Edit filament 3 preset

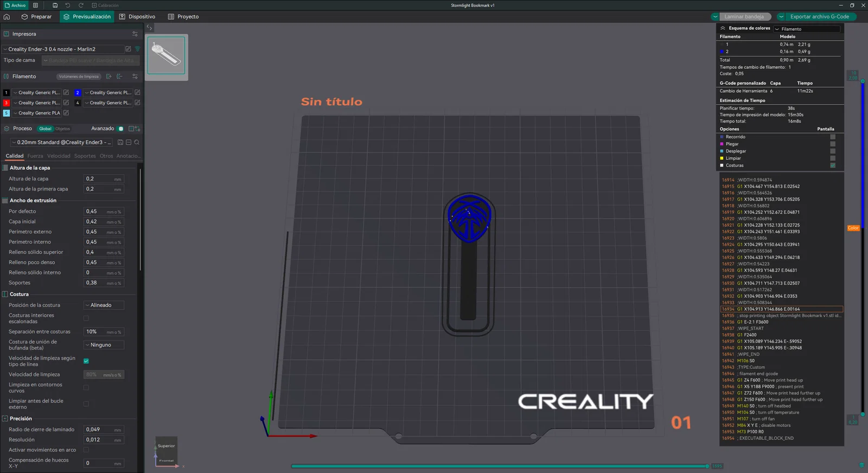(66, 103)
